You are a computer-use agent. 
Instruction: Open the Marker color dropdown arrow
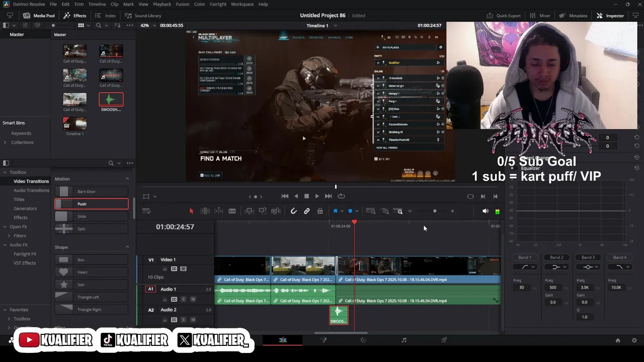[x=357, y=211]
